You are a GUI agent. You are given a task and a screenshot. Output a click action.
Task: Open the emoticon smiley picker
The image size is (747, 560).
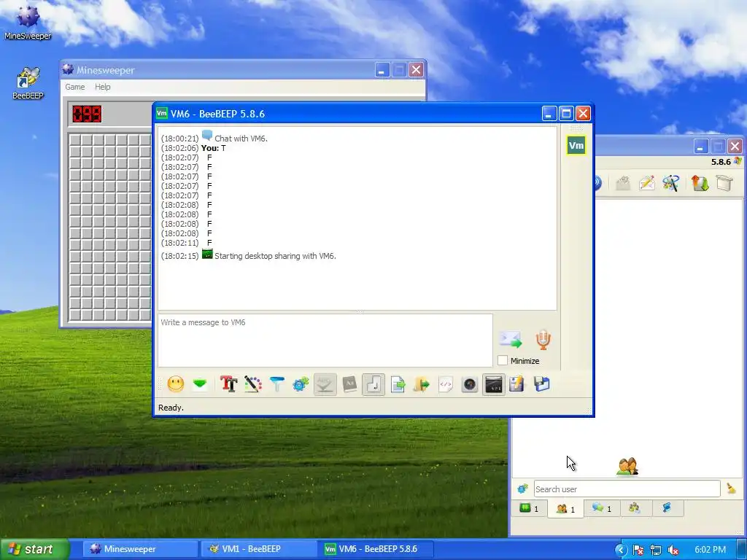[175, 384]
